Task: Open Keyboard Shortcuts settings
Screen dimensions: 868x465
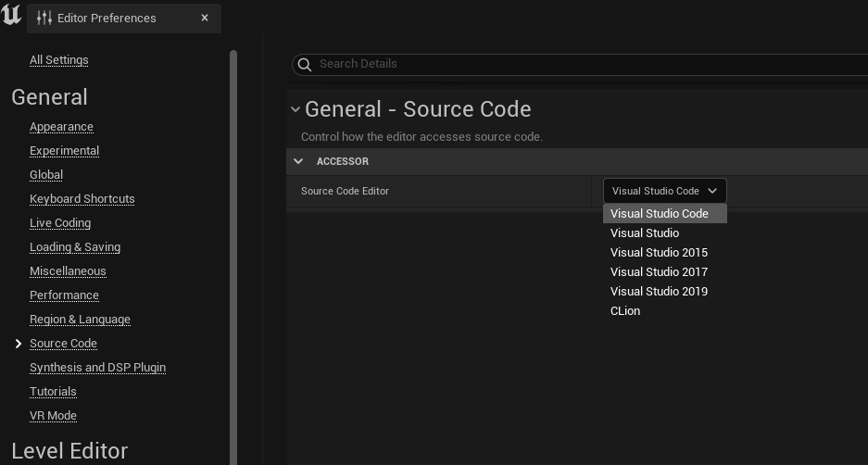Action: [x=82, y=199]
